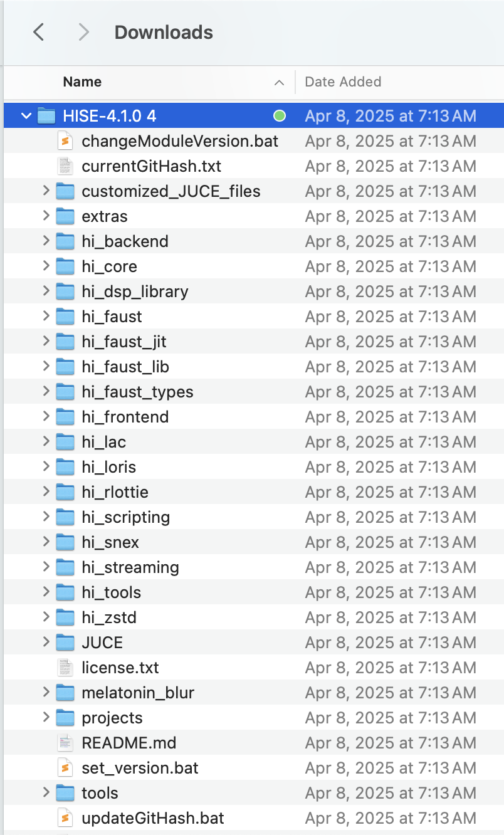The height and width of the screenshot is (835, 504).
Task: Select the extras folder icon
Action: pyautogui.click(x=65, y=216)
